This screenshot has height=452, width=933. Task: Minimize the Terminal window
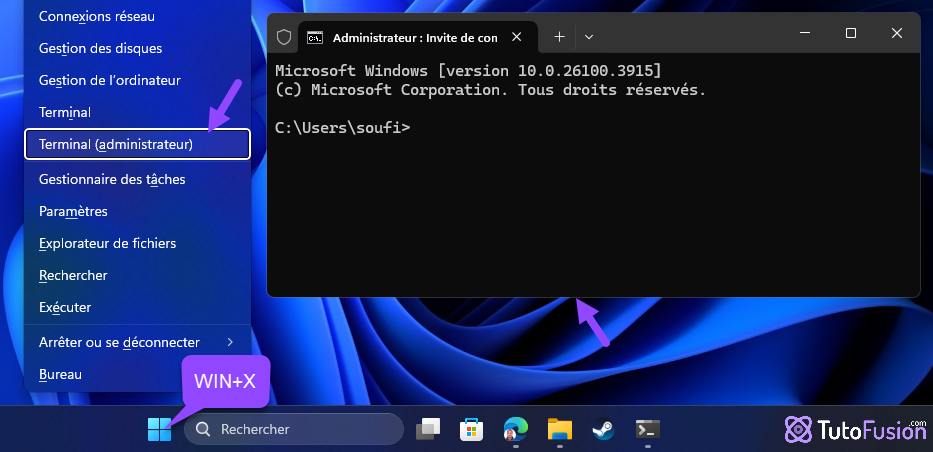805,33
